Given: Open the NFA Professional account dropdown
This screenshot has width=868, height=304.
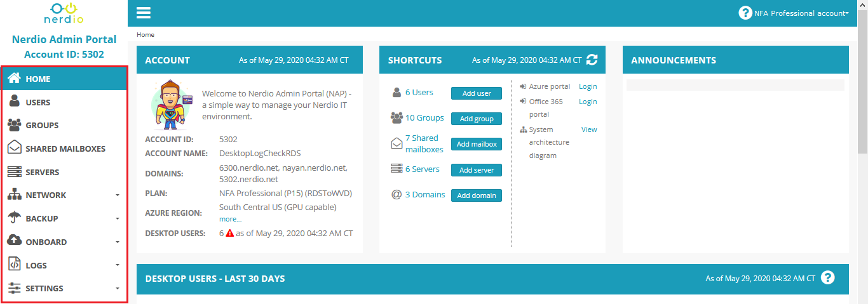Looking at the screenshot, I should click(x=801, y=13).
